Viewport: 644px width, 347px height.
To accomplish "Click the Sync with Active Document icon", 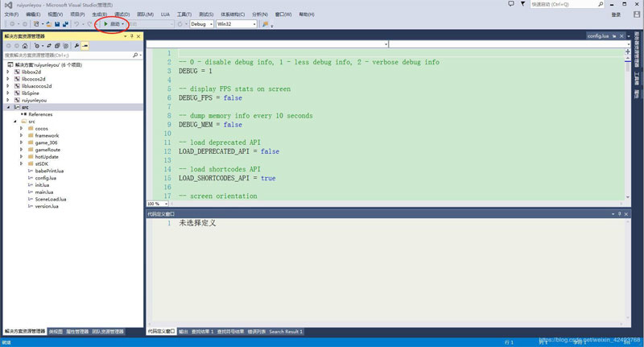I will [x=49, y=46].
